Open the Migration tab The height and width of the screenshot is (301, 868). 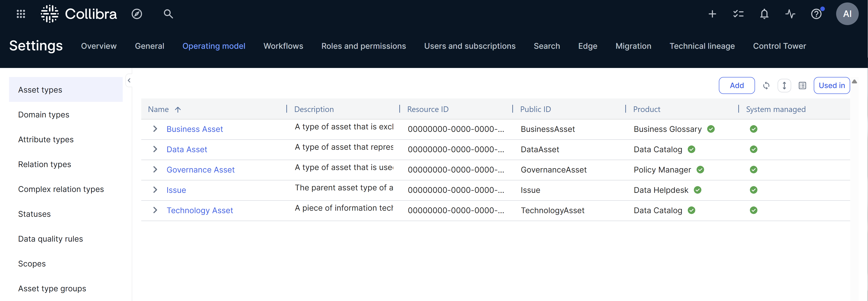[633, 46]
